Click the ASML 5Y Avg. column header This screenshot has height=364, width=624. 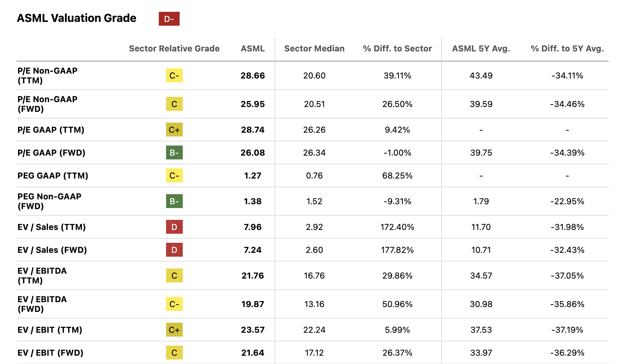481,49
